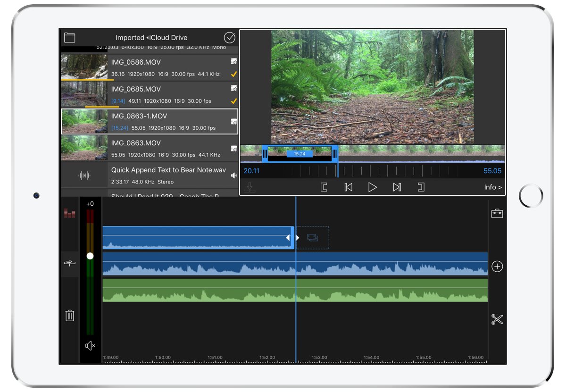The image size is (566, 392).
Task: Click the +0 volume level readout
Action: pos(90,204)
